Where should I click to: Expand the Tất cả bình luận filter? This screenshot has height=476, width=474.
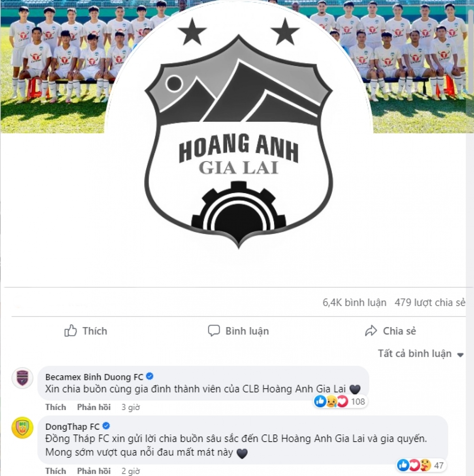420,354
